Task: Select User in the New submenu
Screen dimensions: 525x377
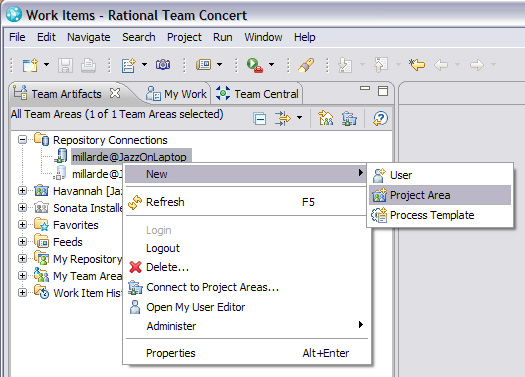Action: 440,175
